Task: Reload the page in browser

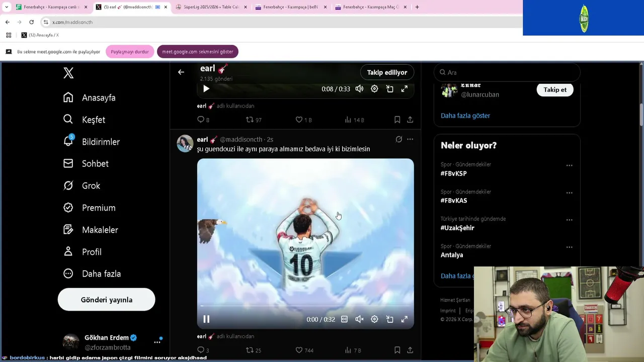Action: [x=31, y=22]
